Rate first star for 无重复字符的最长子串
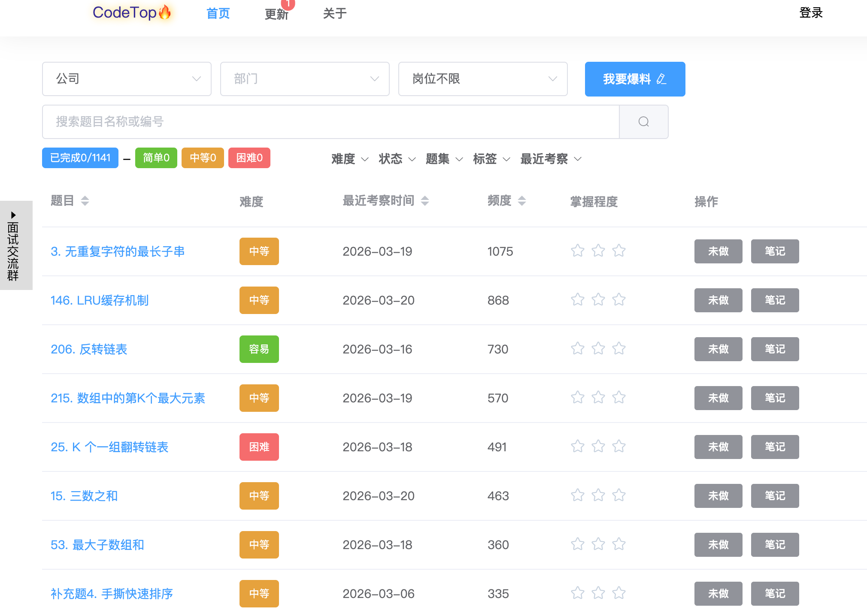This screenshot has width=867, height=616. 578,251
